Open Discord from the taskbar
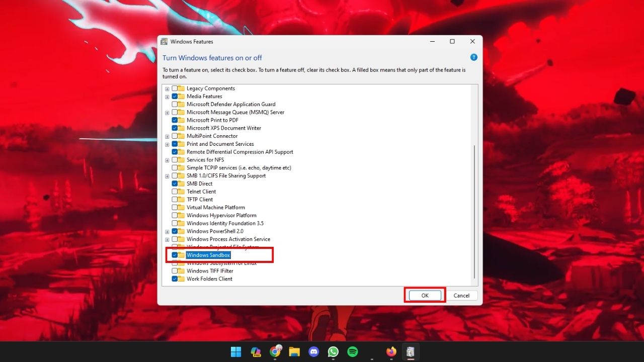Screen dimensions: 644x362 click(314, 352)
